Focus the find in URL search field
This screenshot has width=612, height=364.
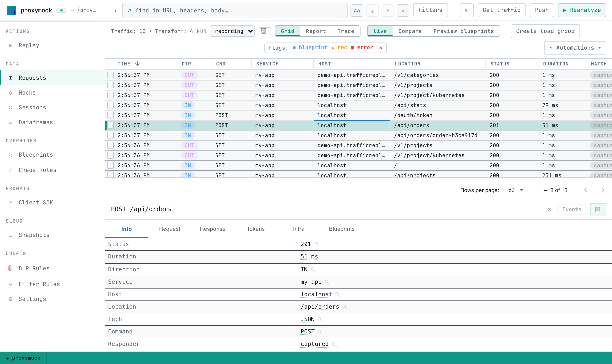pos(235,11)
